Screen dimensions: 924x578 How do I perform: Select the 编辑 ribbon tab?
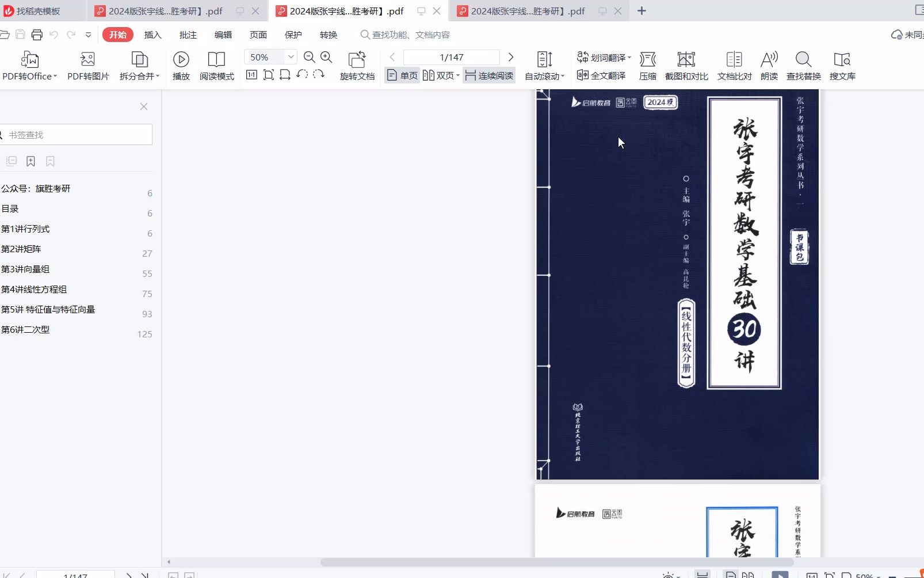(x=223, y=35)
